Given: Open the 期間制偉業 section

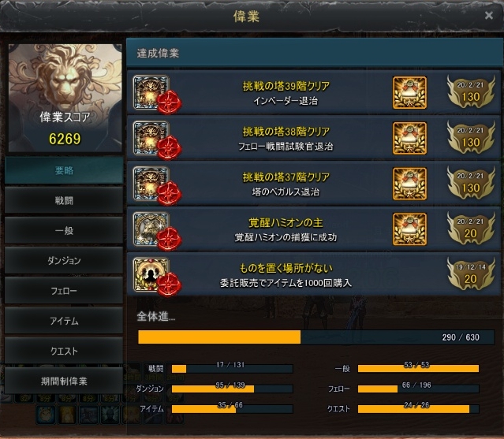Looking at the screenshot, I should coord(64,381).
